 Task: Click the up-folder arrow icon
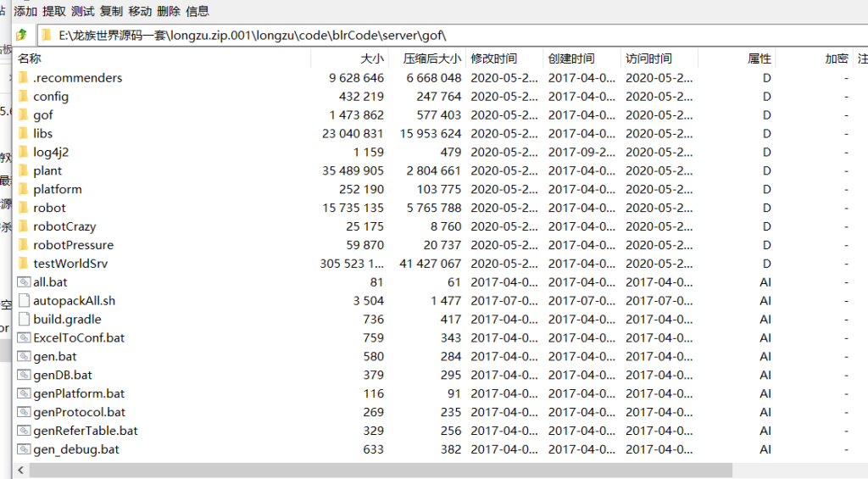click(21, 36)
